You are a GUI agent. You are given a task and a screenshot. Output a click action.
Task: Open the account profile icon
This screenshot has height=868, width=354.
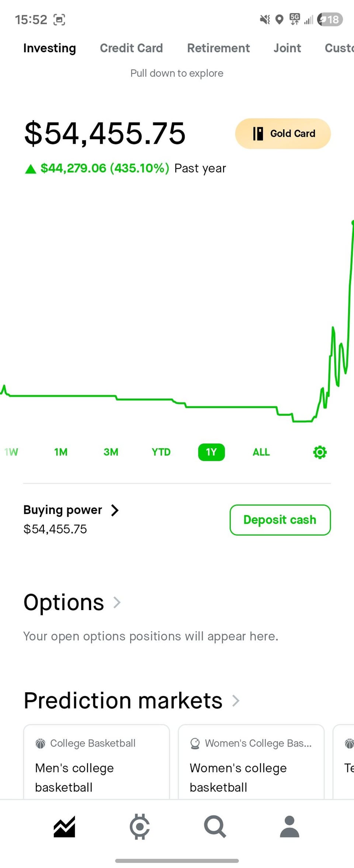coord(289,826)
